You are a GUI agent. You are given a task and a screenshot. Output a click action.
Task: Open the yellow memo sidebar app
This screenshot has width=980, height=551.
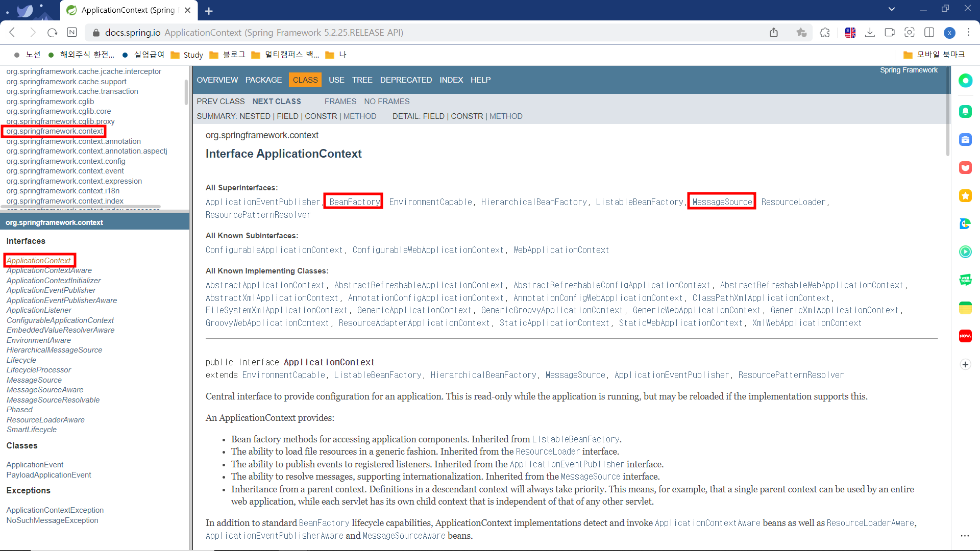[965, 308]
